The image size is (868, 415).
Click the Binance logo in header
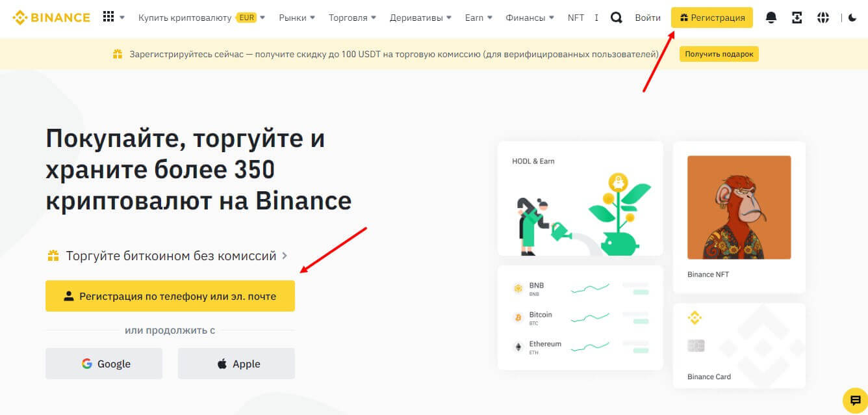pos(51,18)
